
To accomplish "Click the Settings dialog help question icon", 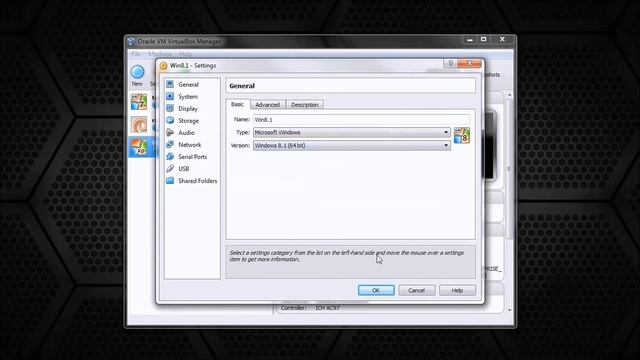I will [451, 63].
